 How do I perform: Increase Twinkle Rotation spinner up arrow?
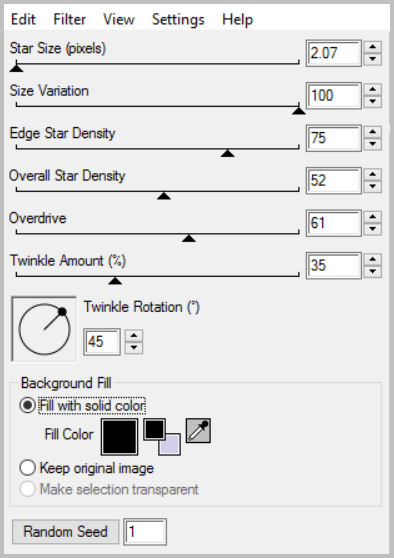(x=134, y=336)
